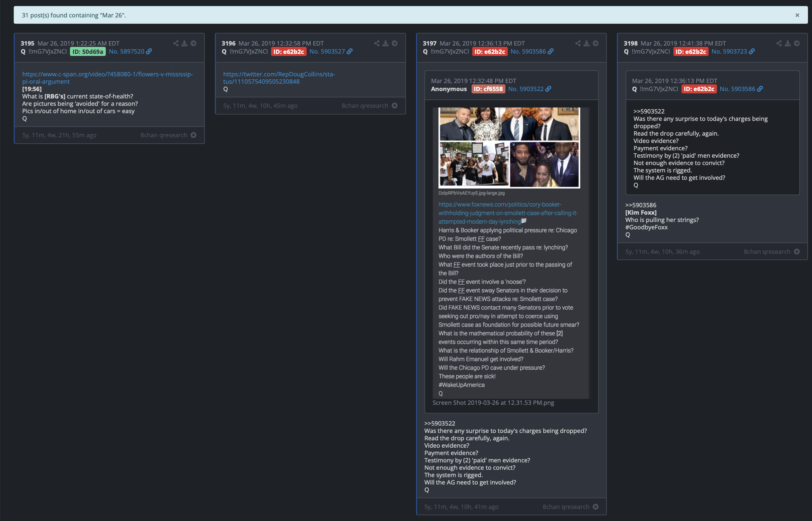This screenshot has width=812, height=521.
Task: Open No. 5903586 link in post 3198 quote
Action: 737,89
